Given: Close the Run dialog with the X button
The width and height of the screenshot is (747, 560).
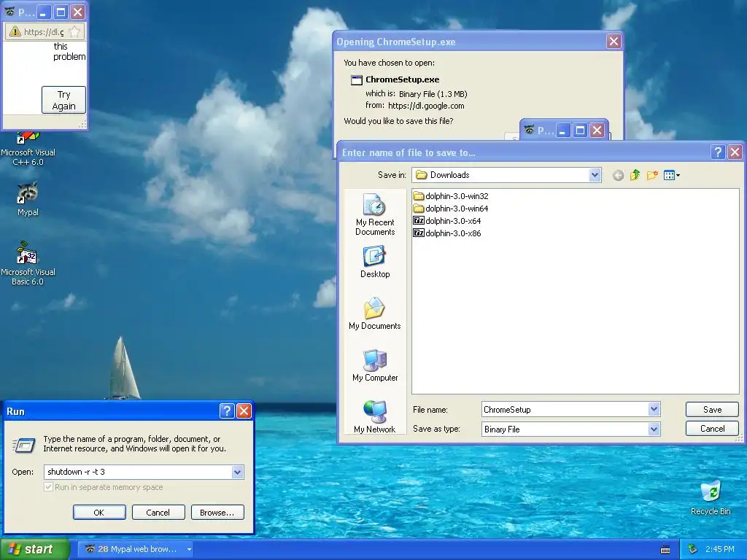Looking at the screenshot, I should 244,411.
